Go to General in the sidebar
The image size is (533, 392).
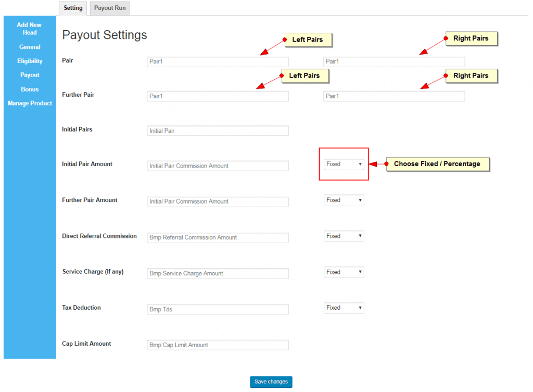tap(30, 47)
